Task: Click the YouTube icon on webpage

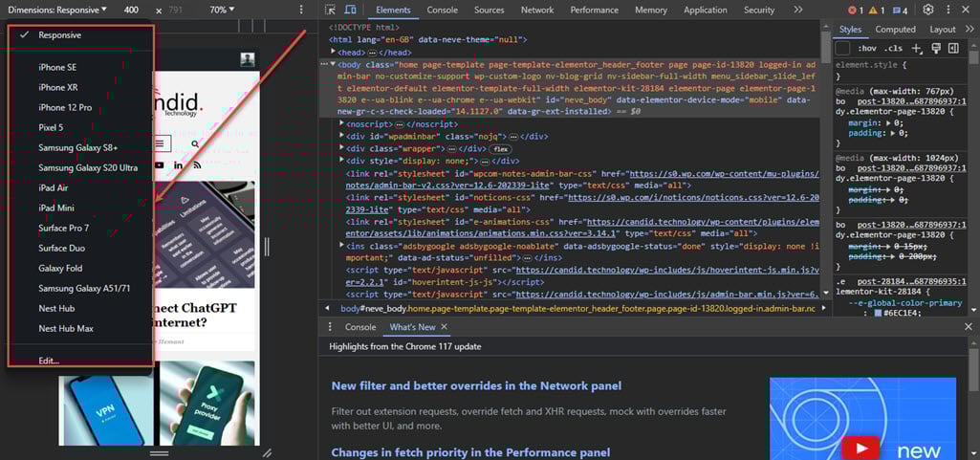Action: tap(160, 165)
